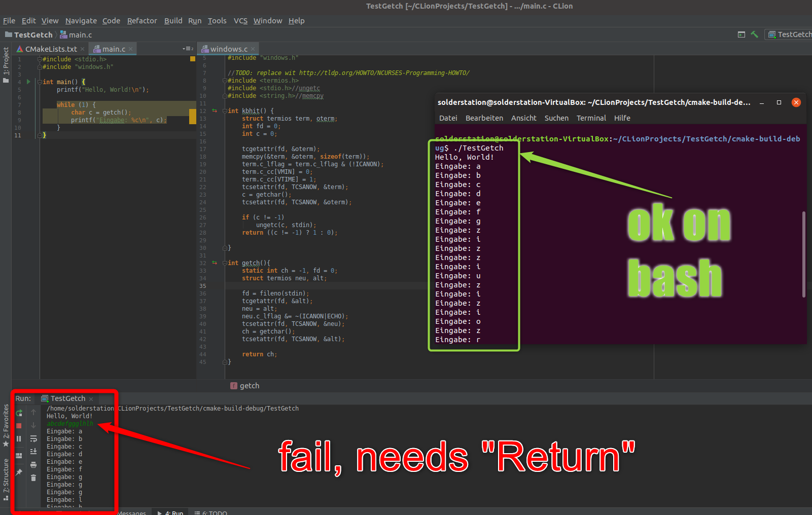Click the gutter implementation arrows next to kbhit

tap(215, 111)
